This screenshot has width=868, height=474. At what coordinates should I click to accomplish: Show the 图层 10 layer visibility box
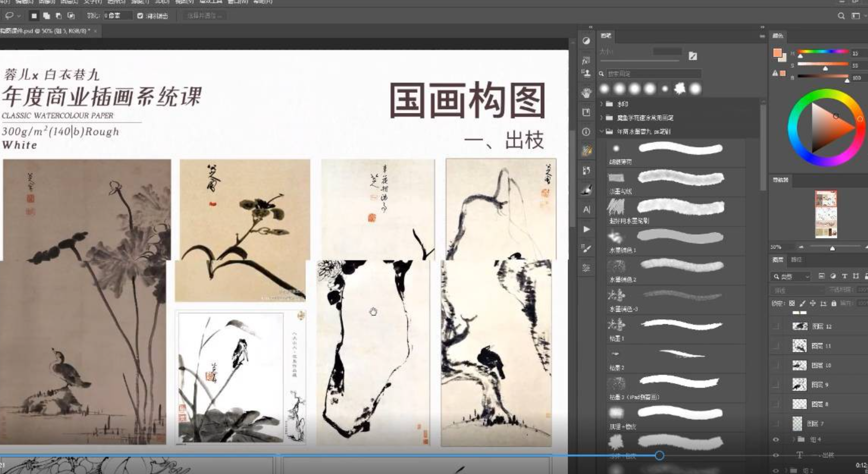pos(776,366)
